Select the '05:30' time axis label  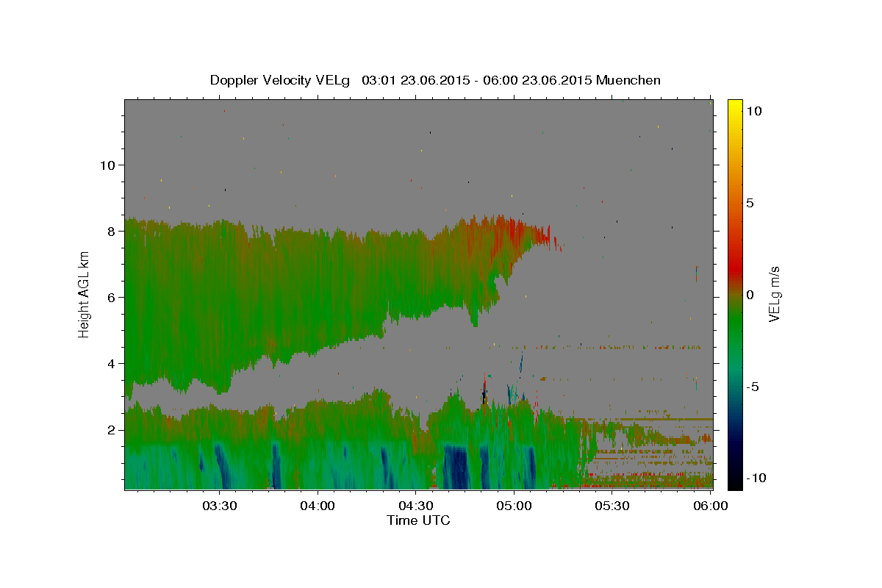tap(612, 506)
